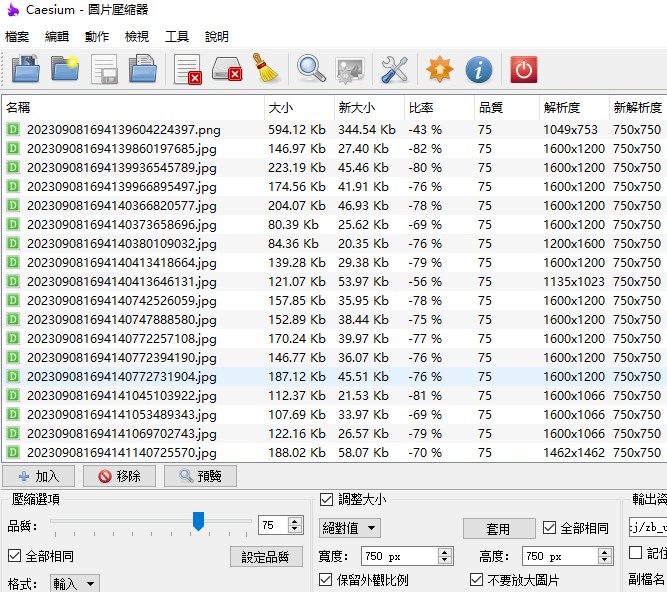Screen dimensions: 667x592
Task: Click the 設定品質 button
Action: (x=265, y=557)
